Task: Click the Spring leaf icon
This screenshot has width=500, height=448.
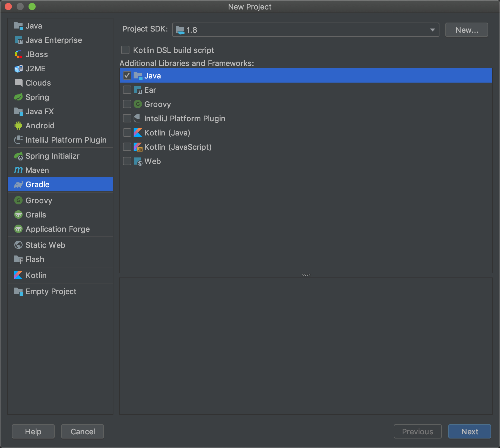Action: (18, 97)
